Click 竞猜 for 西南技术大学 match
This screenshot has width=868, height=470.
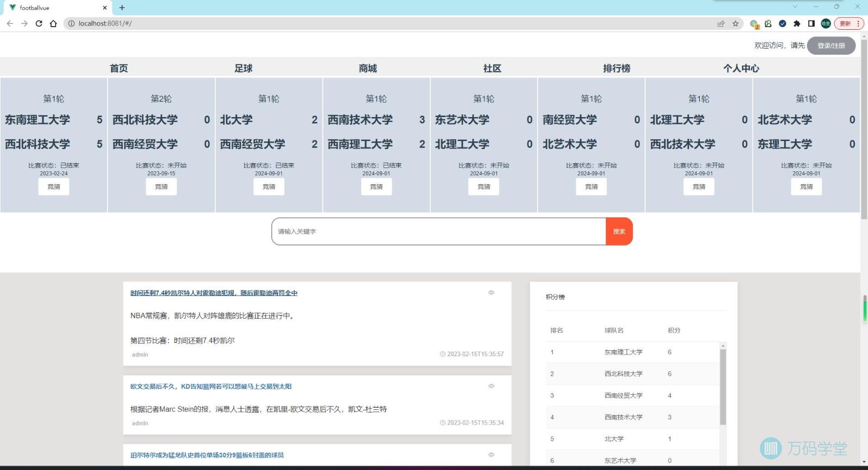(x=376, y=186)
